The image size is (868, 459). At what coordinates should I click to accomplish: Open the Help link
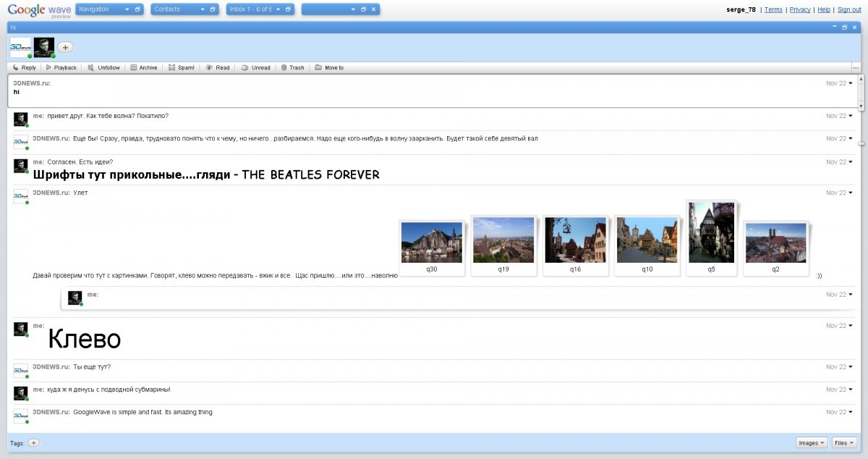pos(824,9)
